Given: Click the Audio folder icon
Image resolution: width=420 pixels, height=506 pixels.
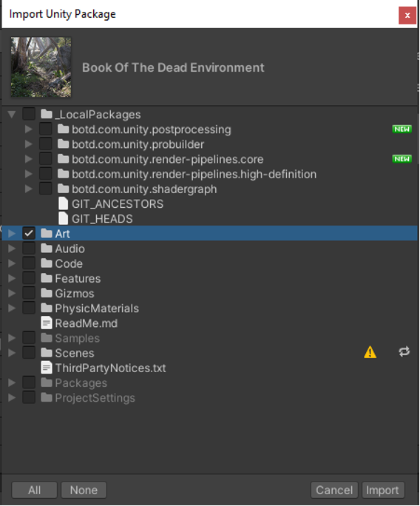Looking at the screenshot, I should click(47, 248).
